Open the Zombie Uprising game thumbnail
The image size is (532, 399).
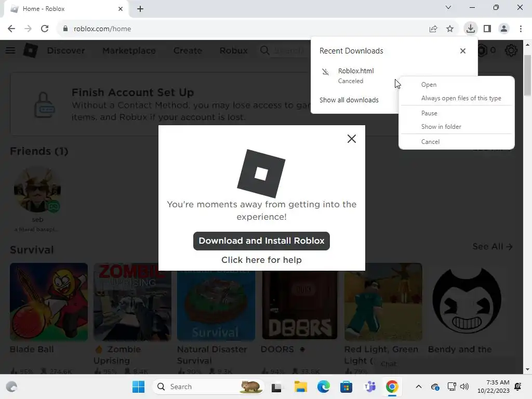(x=132, y=302)
